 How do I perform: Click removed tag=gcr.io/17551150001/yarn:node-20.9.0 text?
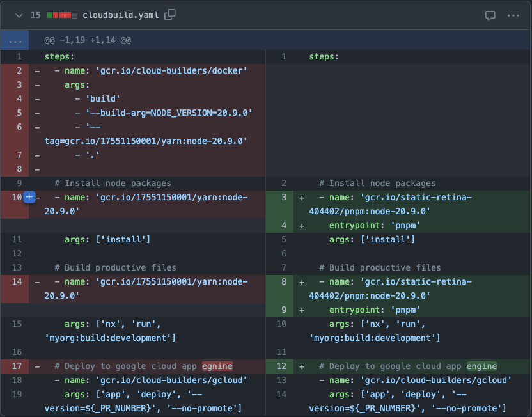146,141
